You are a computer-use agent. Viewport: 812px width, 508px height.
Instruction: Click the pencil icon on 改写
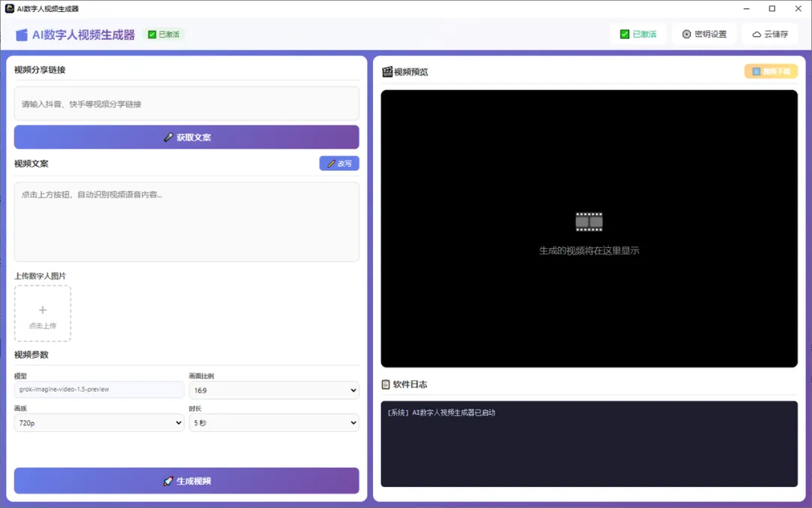tap(332, 164)
